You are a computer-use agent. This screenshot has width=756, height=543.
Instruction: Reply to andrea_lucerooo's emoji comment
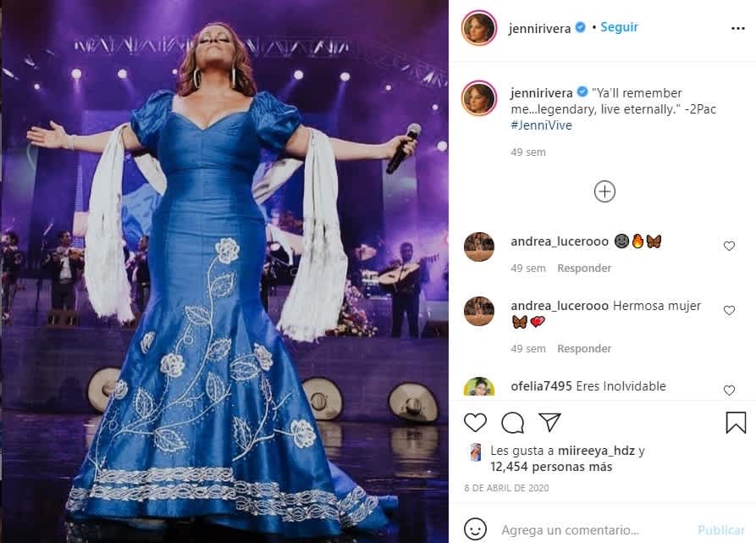click(x=584, y=269)
